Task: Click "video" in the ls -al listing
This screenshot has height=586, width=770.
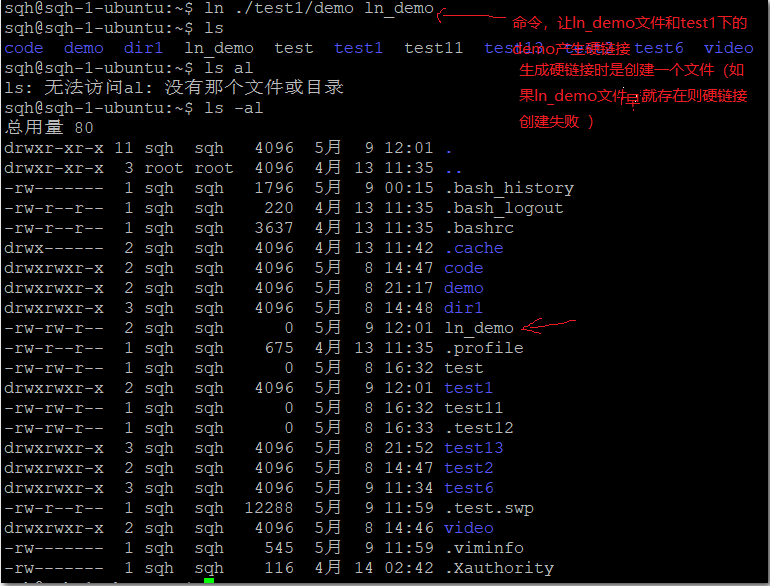Action: (469, 528)
